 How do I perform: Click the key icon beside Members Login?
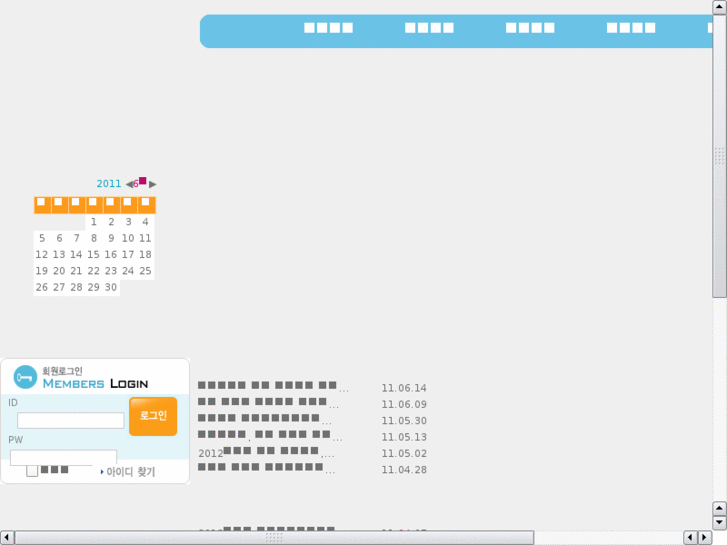pos(25,377)
